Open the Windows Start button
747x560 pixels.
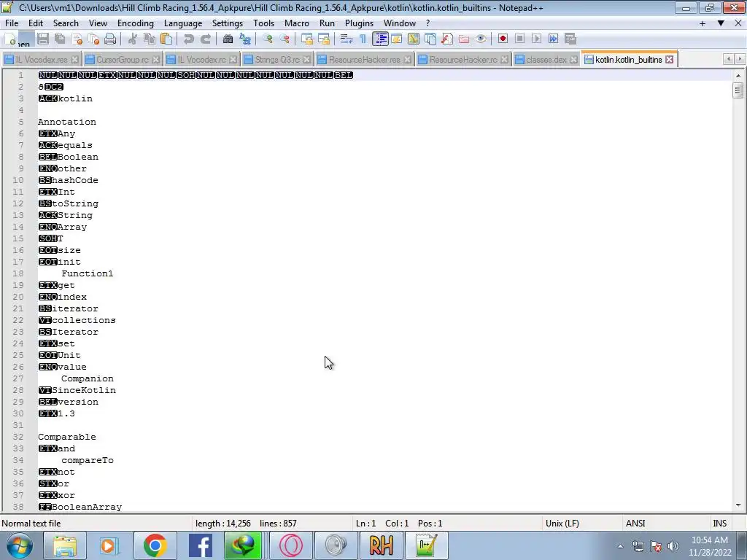click(19, 545)
